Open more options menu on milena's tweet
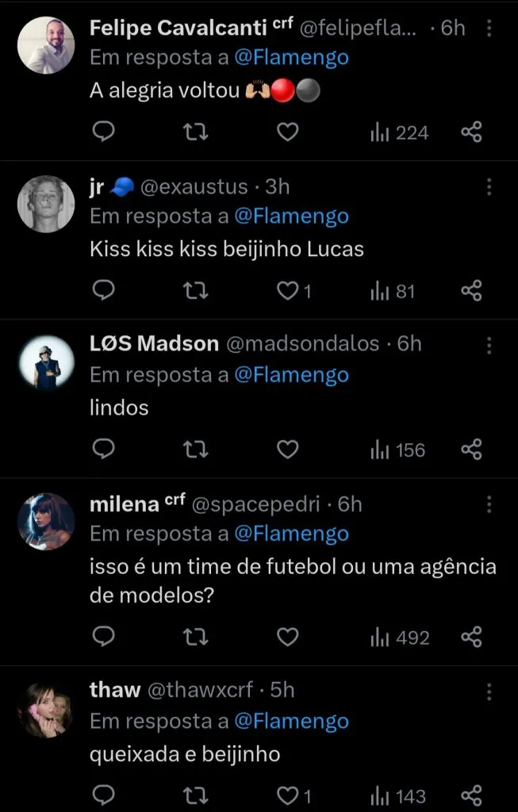518x812 pixels. click(x=489, y=504)
